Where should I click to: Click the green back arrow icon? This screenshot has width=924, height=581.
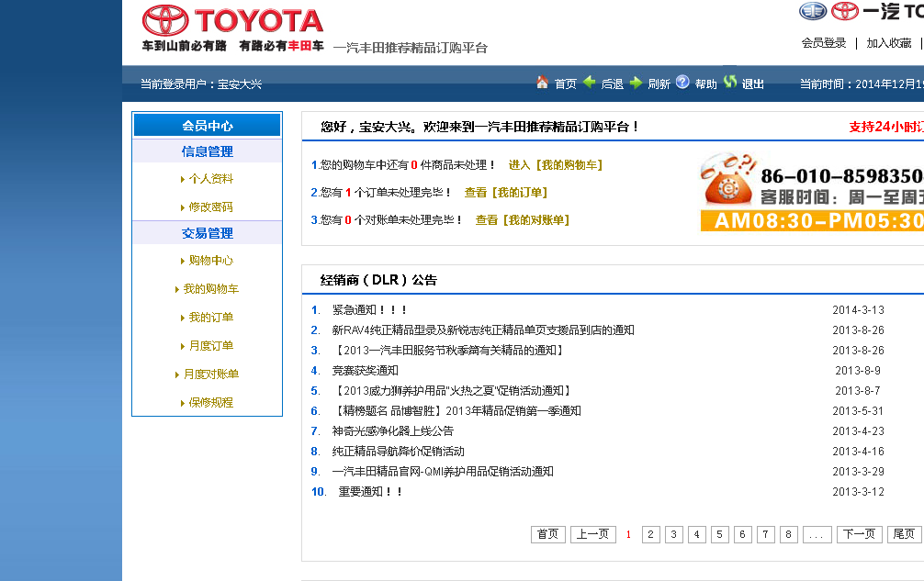pyautogui.click(x=590, y=83)
